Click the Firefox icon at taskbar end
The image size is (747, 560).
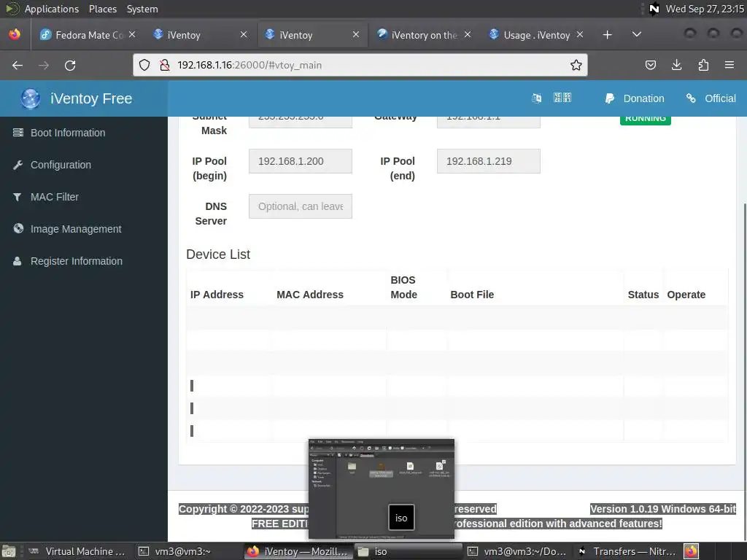(x=692, y=551)
